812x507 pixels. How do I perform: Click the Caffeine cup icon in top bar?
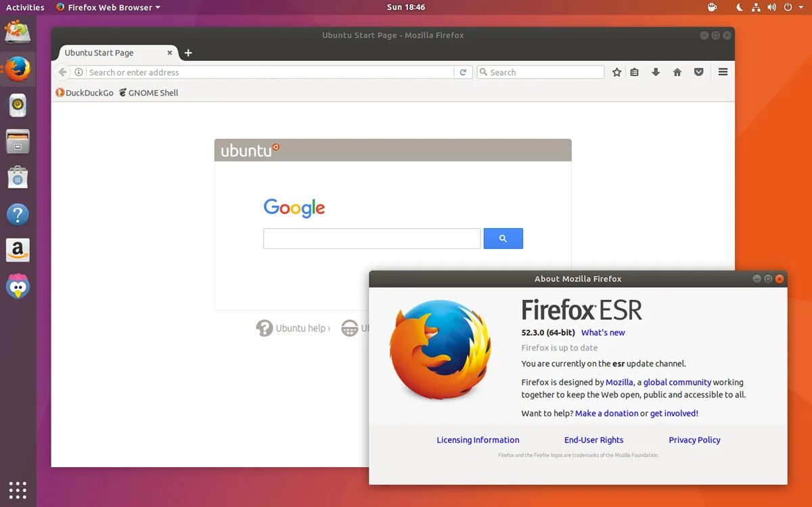click(x=712, y=7)
